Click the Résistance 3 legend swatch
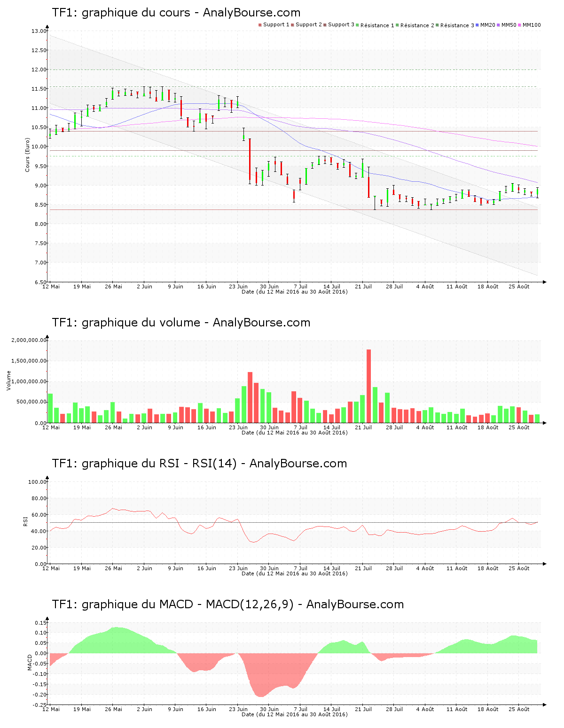The width and height of the screenshot is (564, 728). [437, 25]
